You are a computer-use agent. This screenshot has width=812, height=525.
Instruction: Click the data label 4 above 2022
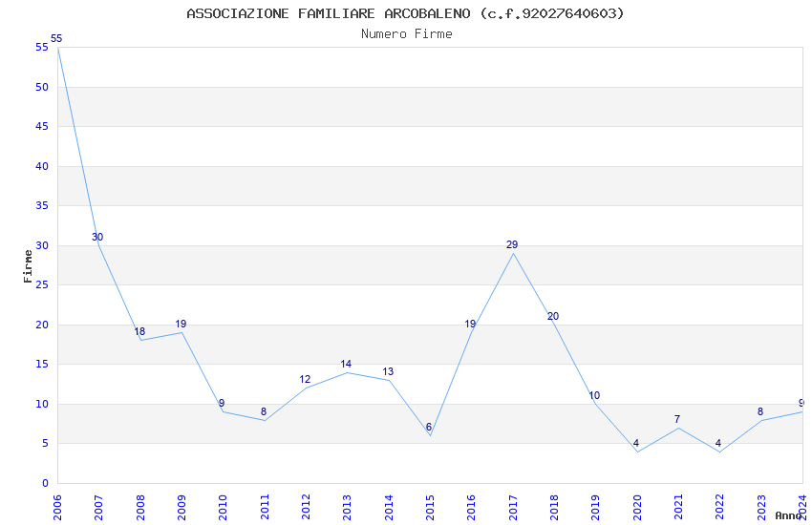coord(718,443)
